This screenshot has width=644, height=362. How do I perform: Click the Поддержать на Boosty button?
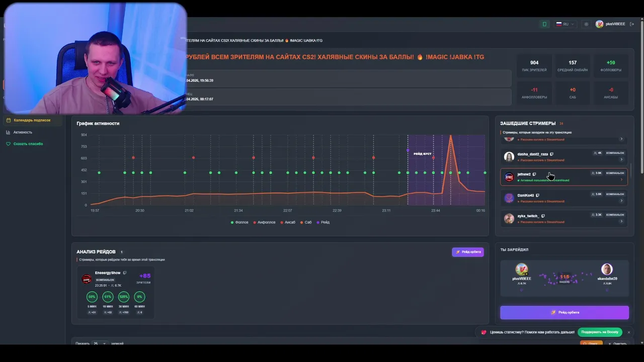click(600, 332)
